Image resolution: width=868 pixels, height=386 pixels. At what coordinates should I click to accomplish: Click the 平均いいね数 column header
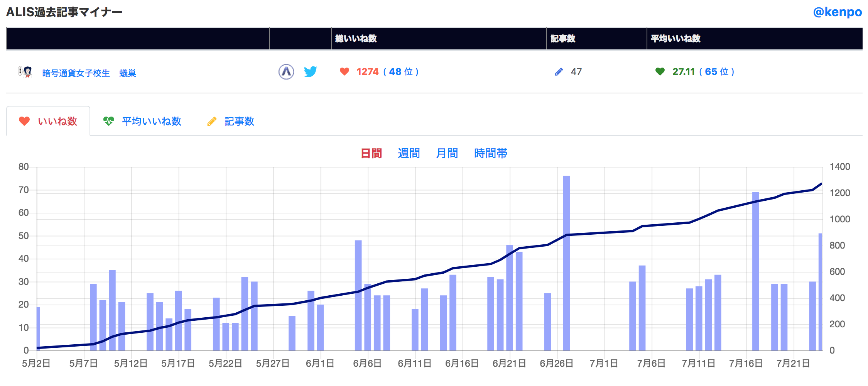675,39
